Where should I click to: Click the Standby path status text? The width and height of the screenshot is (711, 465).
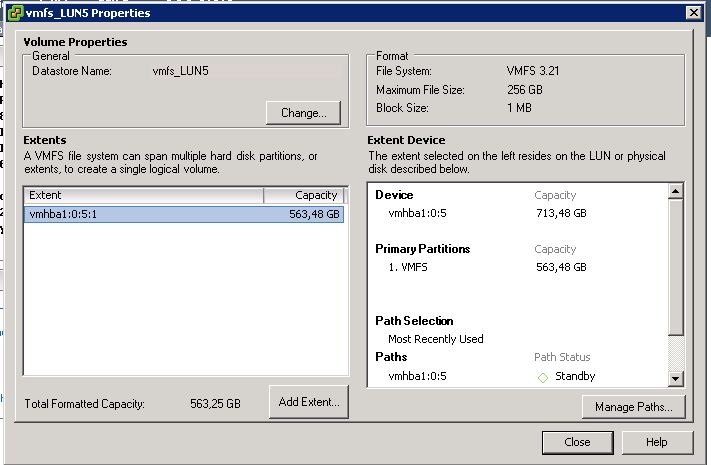point(575,376)
